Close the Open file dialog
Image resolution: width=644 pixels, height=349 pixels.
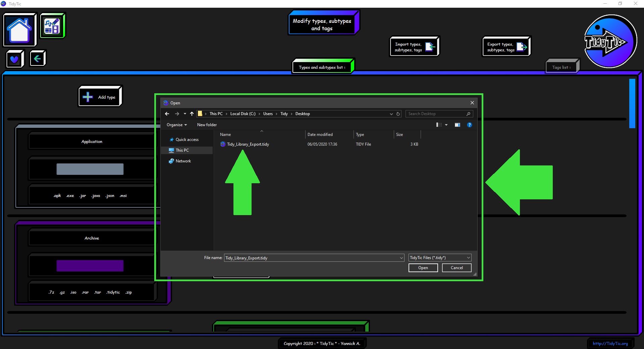pos(472,103)
